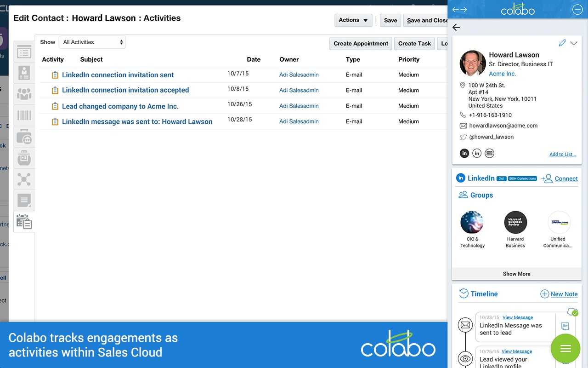This screenshot has width=588, height=368.
Task: Open View Message link dated 10/28/15
Action: 517,317
